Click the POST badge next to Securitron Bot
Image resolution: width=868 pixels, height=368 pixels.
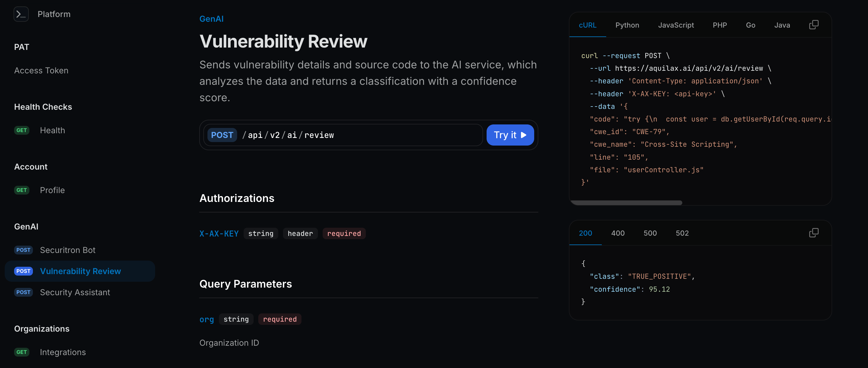tap(23, 250)
